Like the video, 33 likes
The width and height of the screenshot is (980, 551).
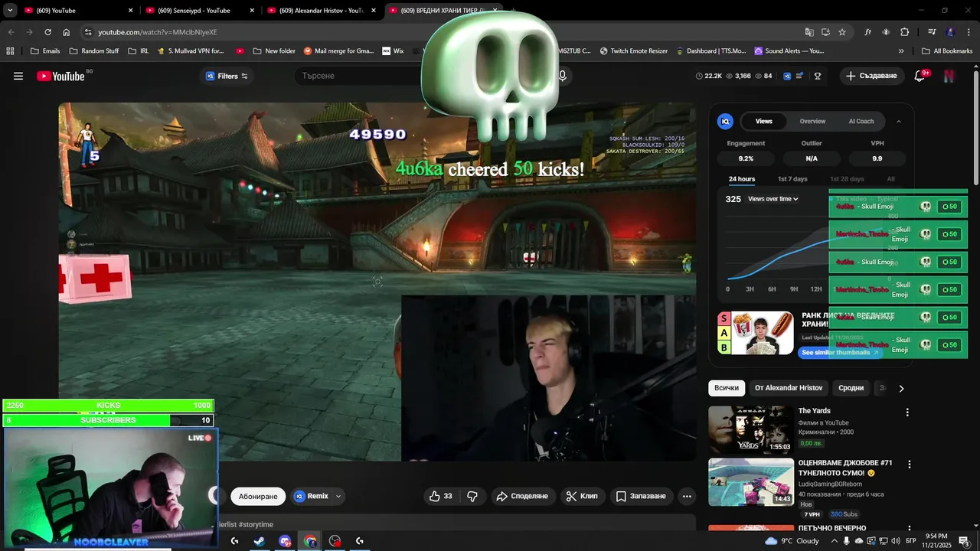pyautogui.click(x=441, y=497)
